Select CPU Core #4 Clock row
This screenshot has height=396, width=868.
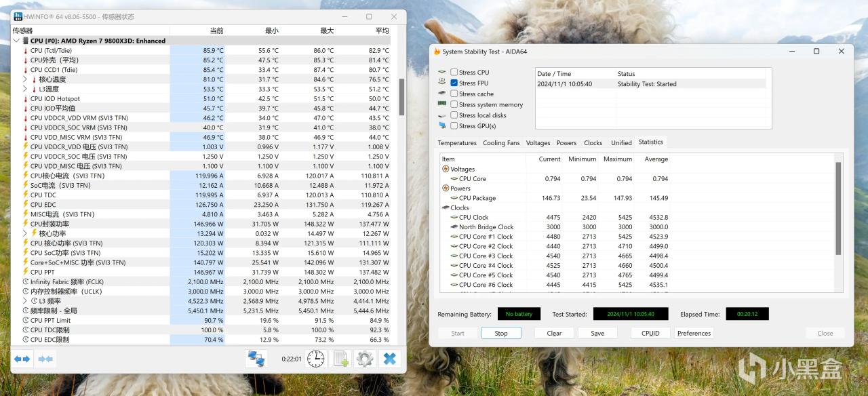(x=555, y=265)
